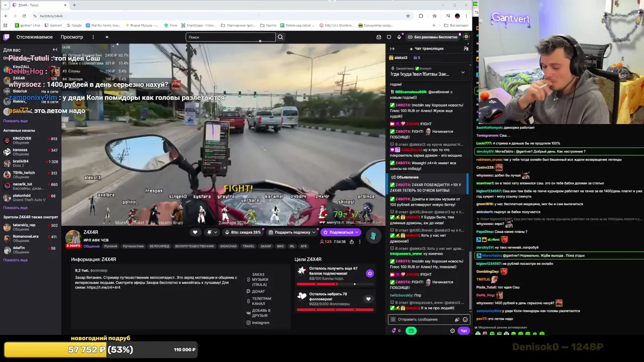Click the subscriber points goal progress bar
644x362 pixels.
coord(335,284)
